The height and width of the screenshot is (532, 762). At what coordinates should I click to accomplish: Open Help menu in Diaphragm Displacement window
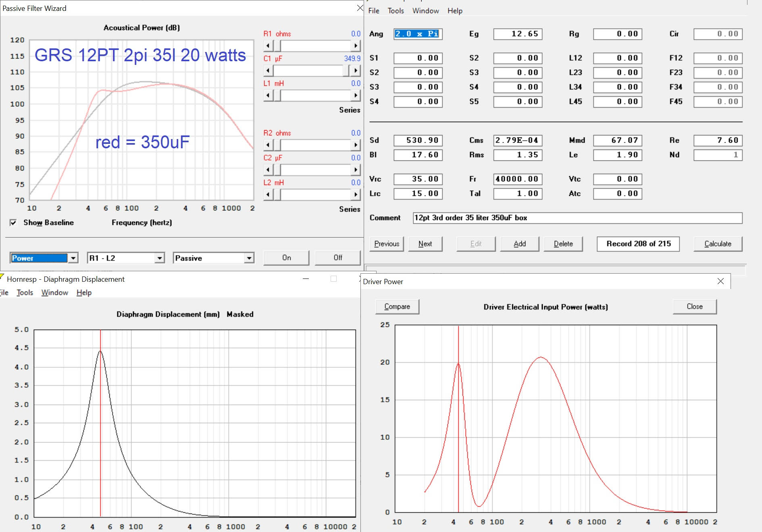coord(84,293)
